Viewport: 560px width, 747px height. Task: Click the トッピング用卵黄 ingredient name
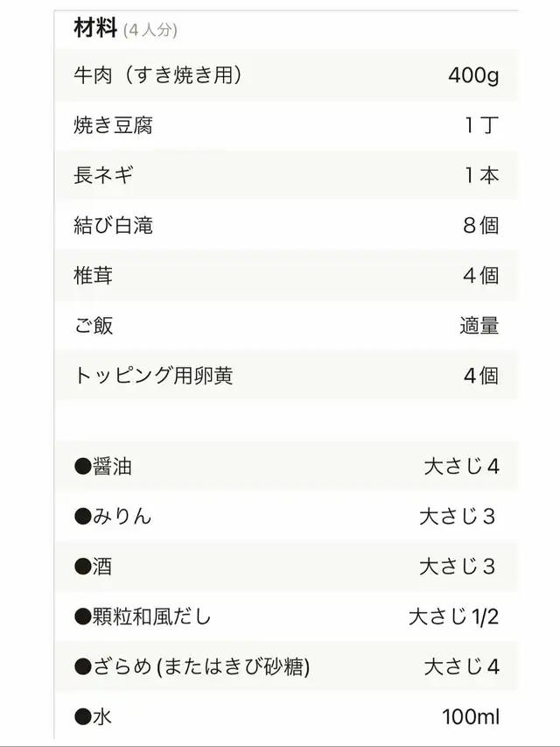pyautogui.click(x=153, y=376)
